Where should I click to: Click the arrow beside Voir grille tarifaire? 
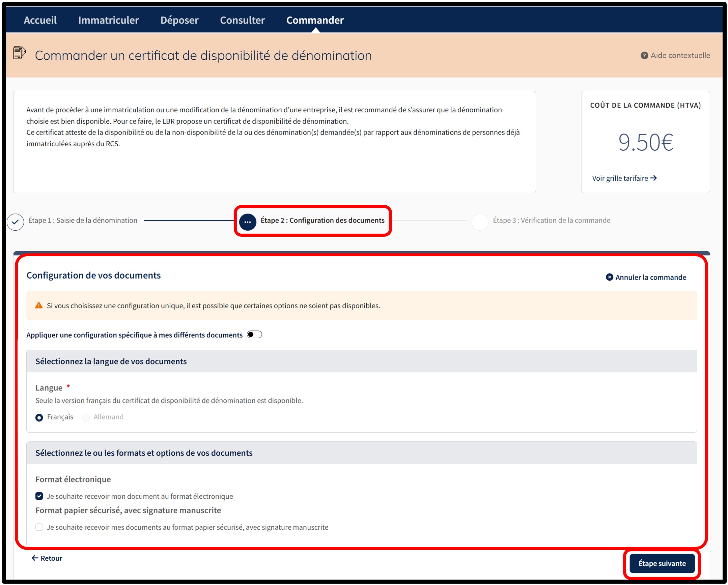click(x=654, y=178)
